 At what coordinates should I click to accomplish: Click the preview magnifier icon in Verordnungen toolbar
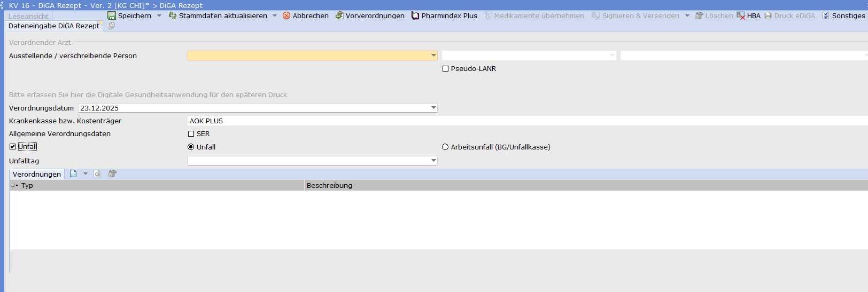pyautogui.click(x=97, y=173)
